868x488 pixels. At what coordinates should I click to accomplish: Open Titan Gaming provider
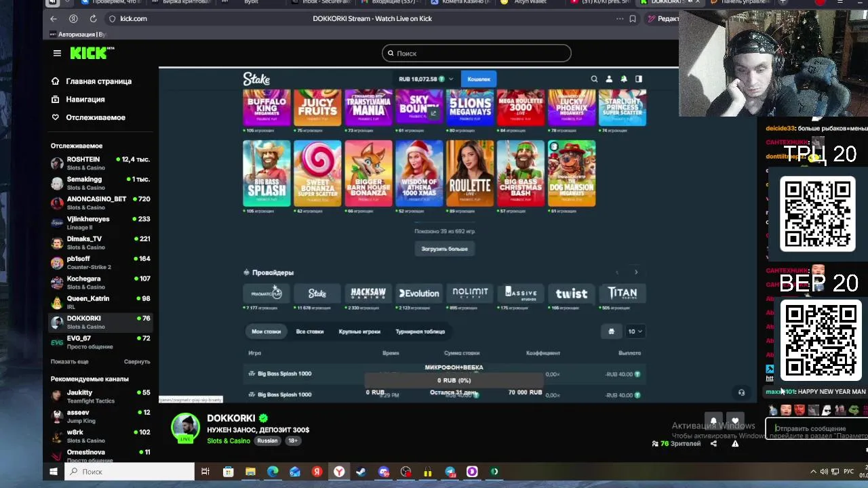623,293
